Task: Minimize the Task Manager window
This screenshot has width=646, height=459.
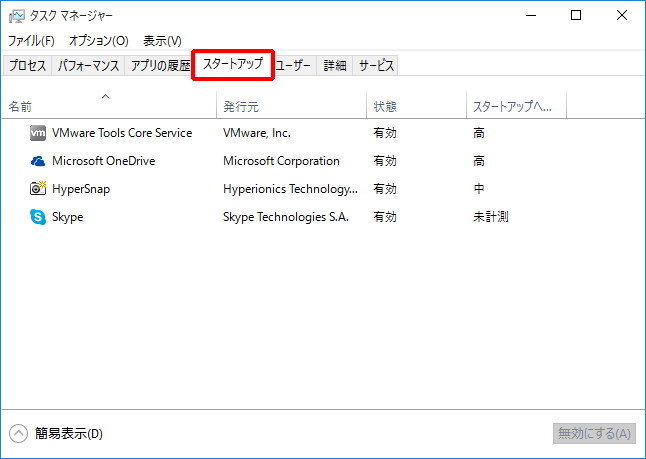Action: [531, 16]
